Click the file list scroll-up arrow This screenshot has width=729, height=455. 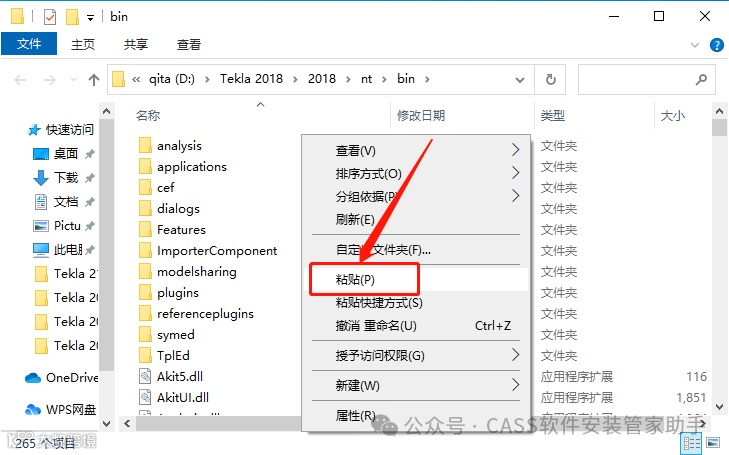coord(719,111)
